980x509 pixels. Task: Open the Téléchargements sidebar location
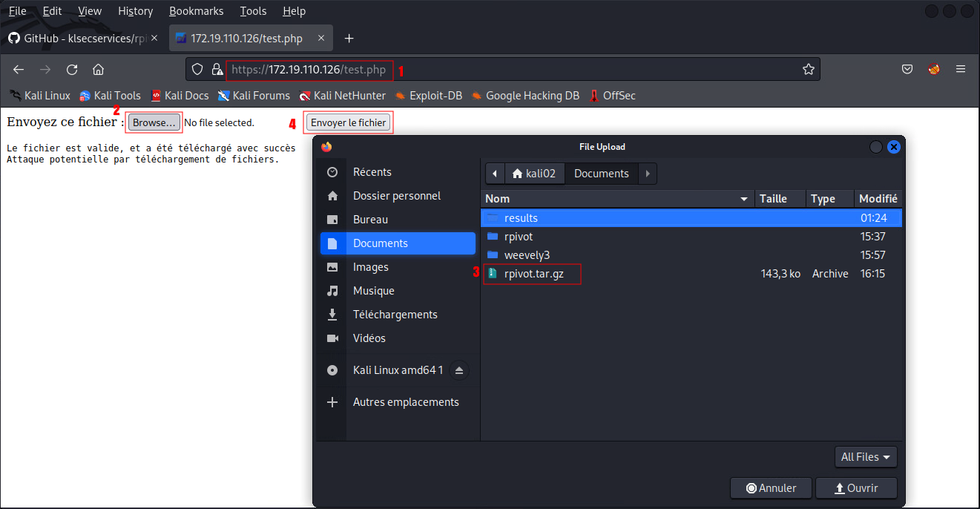(395, 315)
